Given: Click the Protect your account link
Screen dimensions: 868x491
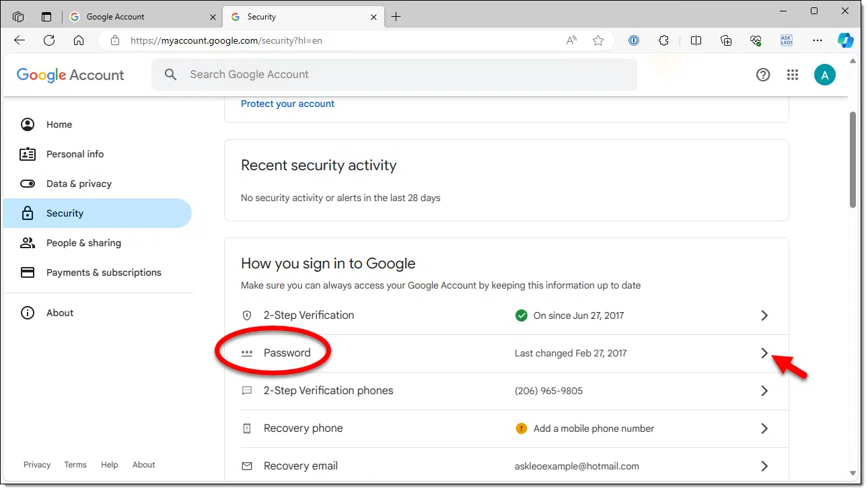Looking at the screenshot, I should tap(287, 104).
